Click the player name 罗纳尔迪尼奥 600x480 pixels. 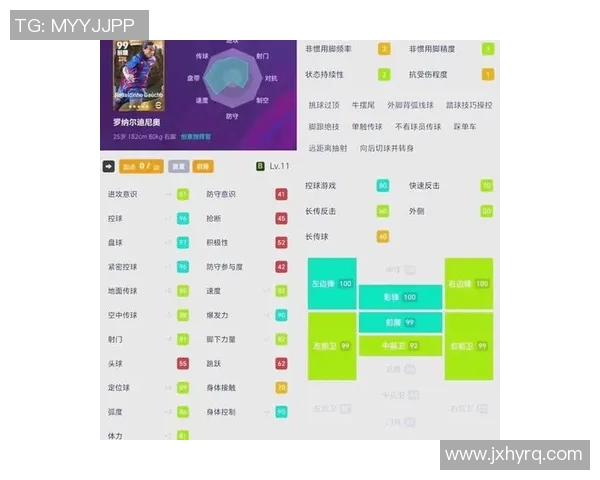tap(137, 122)
